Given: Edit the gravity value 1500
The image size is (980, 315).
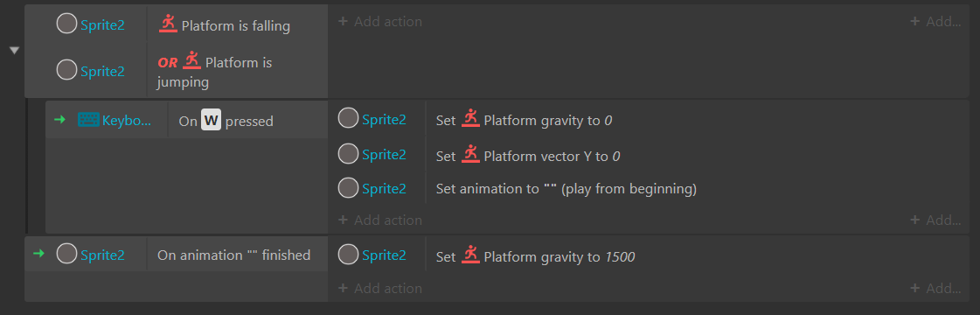Looking at the screenshot, I should [620, 256].
